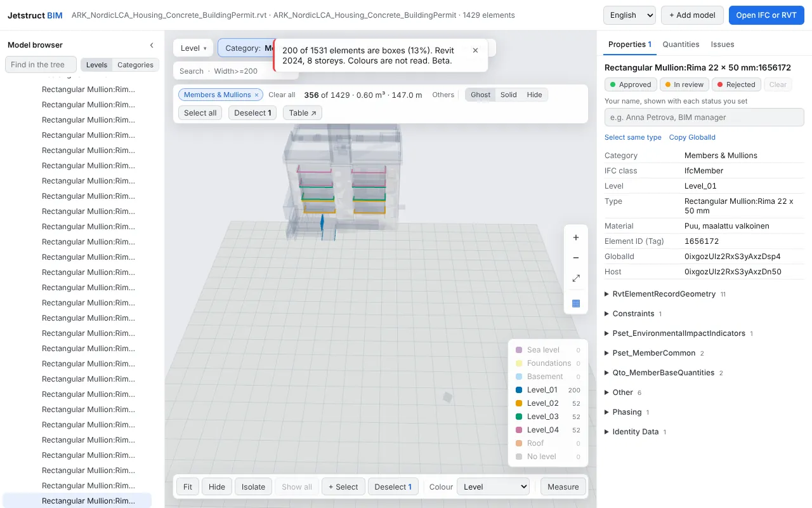The image size is (812, 508).
Task: Focus the Find in the tree field
Action: tap(41, 65)
